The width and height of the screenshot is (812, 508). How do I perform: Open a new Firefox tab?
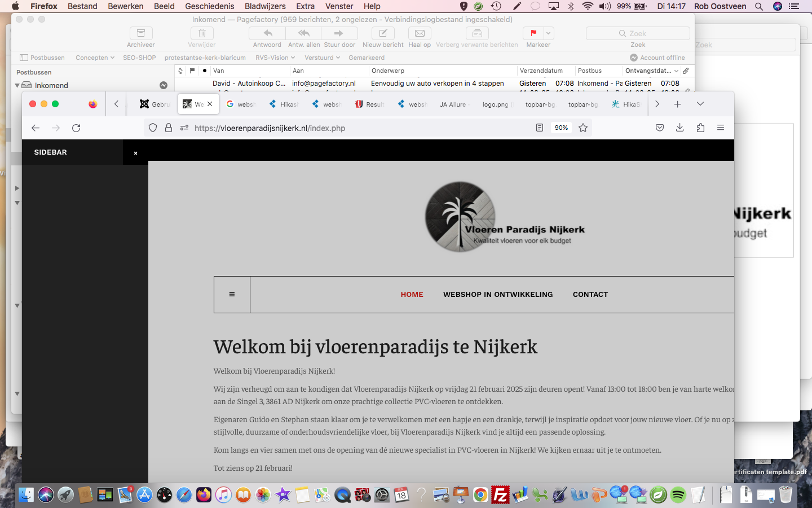coord(678,104)
